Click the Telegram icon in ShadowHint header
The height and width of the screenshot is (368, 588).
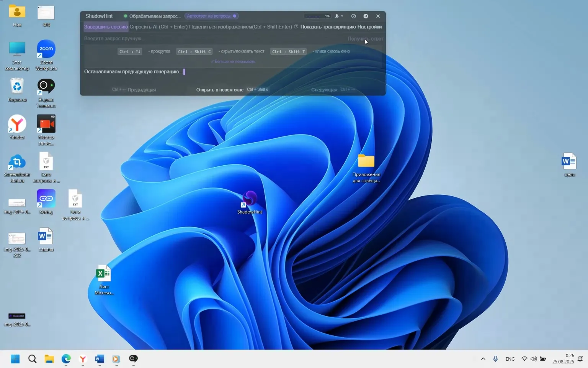366,16
